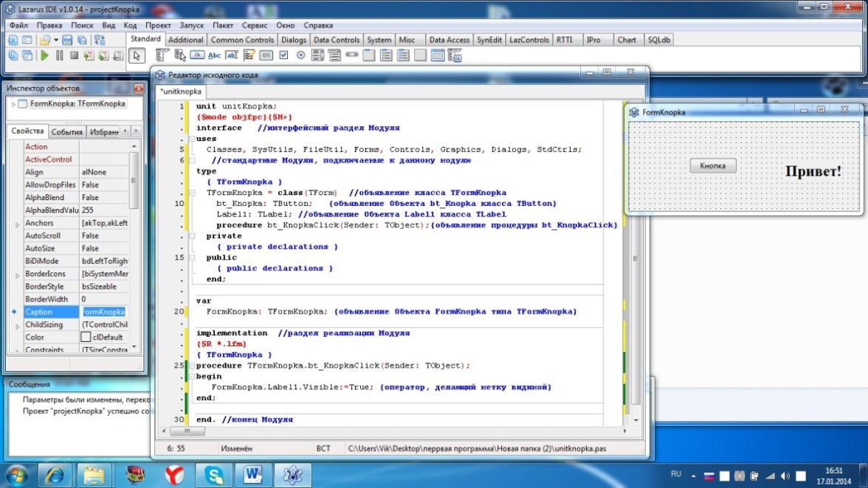Select the pointer selection tool in palette

pos(137,55)
